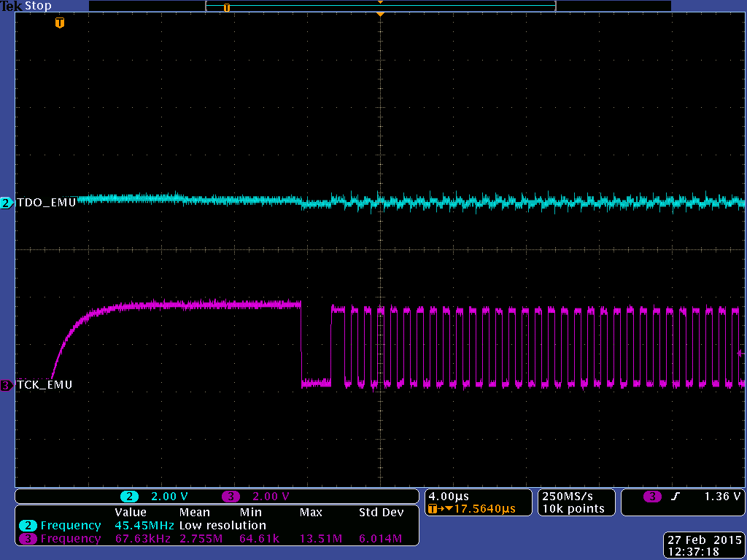This screenshot has width=747, height=560.
Task: Click channel 2 scale value 2.00 V
Action: coord(169,497)
